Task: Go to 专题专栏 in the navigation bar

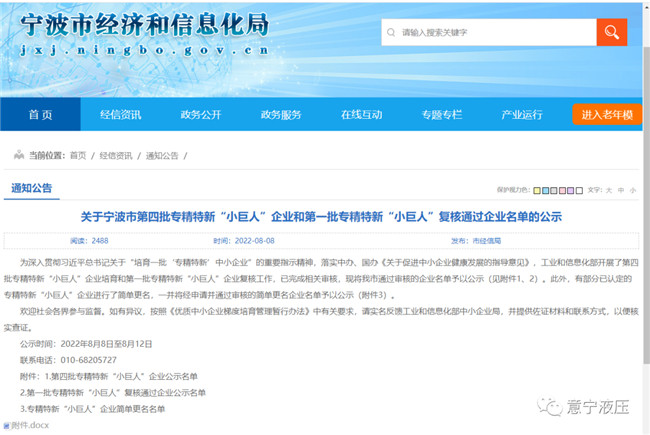Action: [441, 115]
